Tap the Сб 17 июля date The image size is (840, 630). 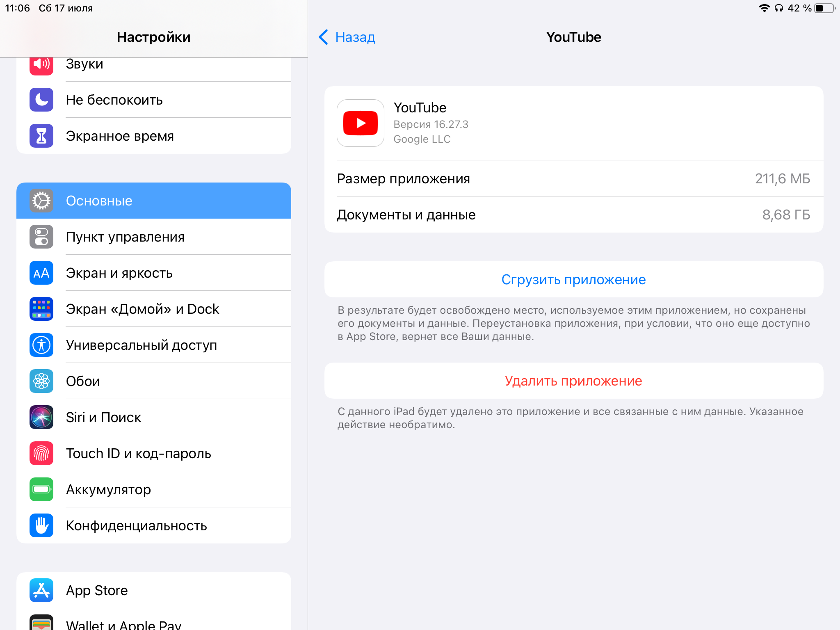point(66,8)
